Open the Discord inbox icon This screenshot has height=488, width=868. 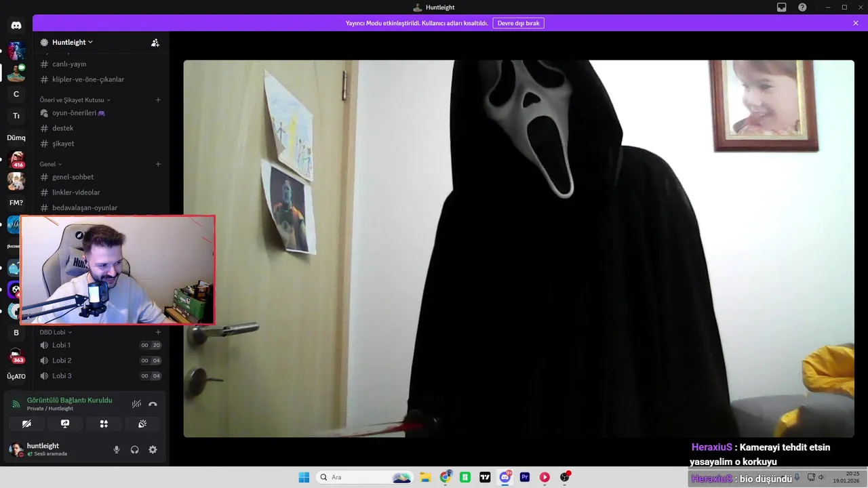782,7
